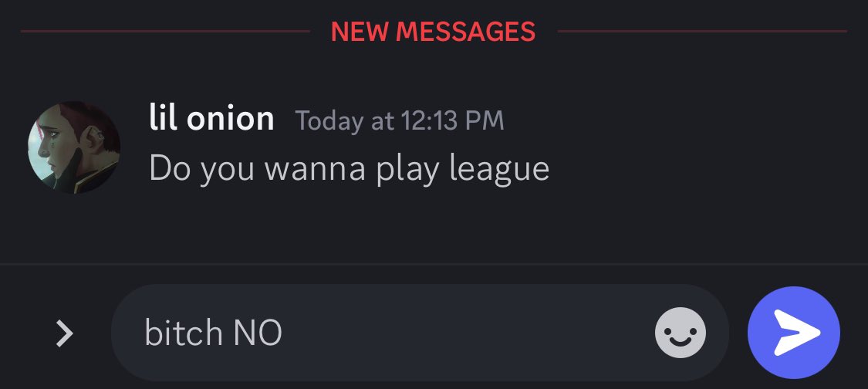
Task: Click the Today at 12:13 PM timestamp
Action: click(x=400, y=120)
